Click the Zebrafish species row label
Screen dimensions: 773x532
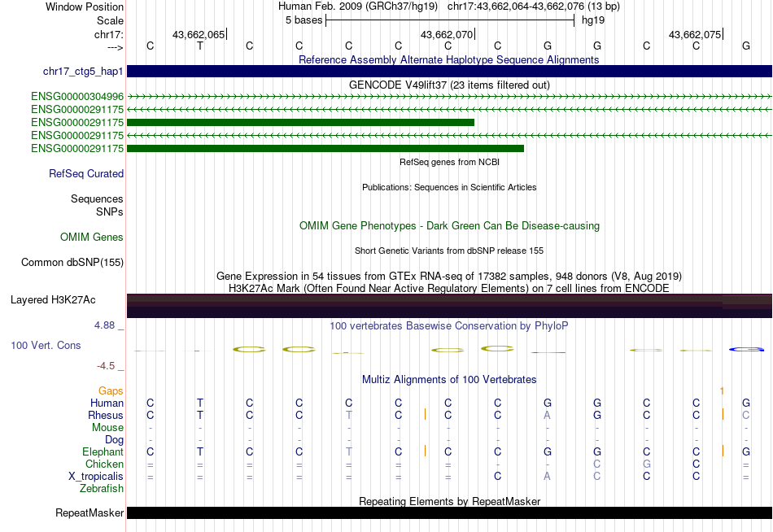[102, 488]
